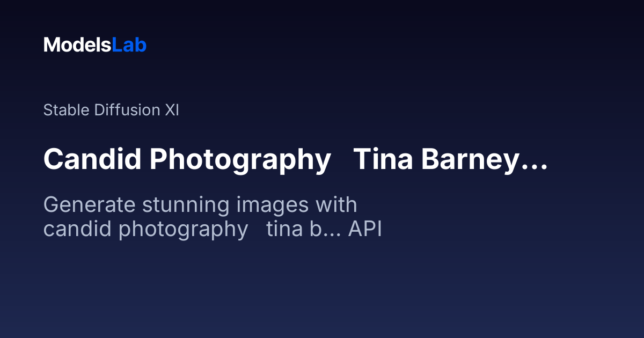Click the white "Models" part of logo
The height and width of the screenshot is (338, 644).
coord(77,45)
